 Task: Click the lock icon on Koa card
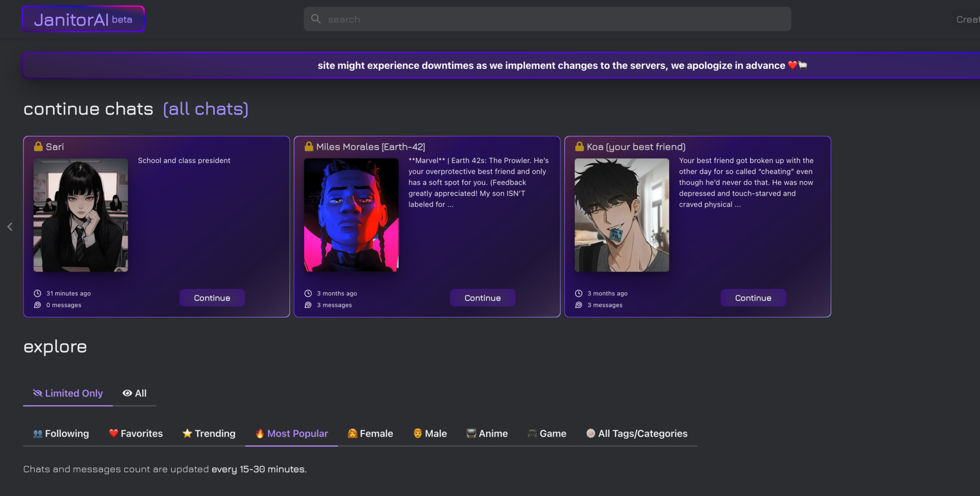pos(579,147)
